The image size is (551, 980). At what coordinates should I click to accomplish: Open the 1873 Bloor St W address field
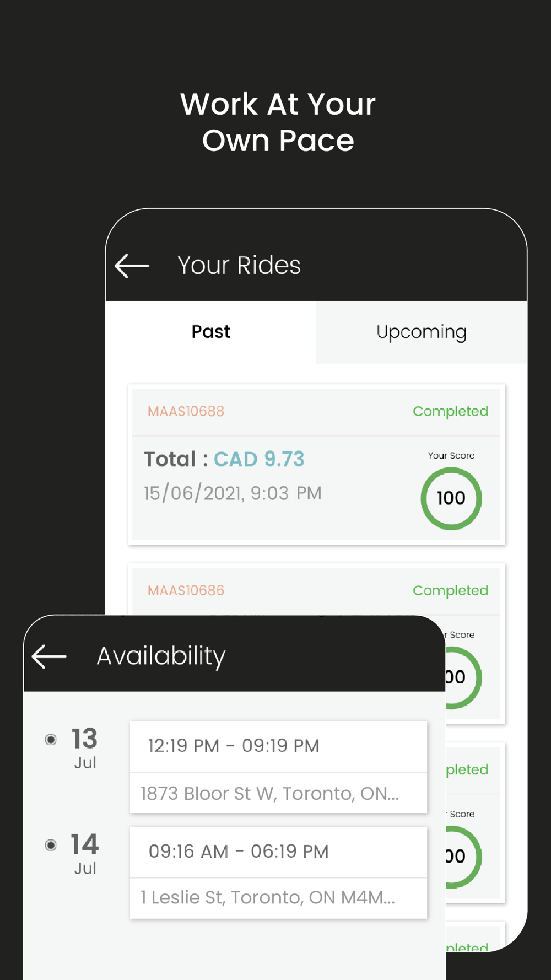point(278,793)
